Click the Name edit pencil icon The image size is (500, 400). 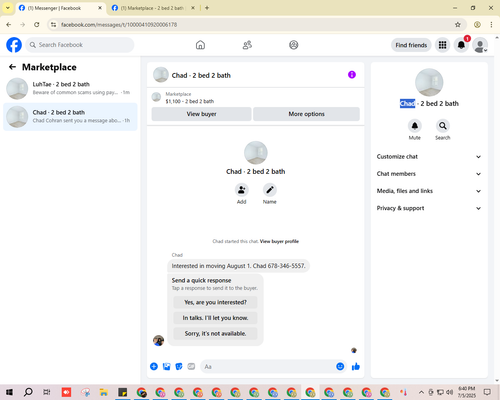pyautogui.click(x=270, y=190)
